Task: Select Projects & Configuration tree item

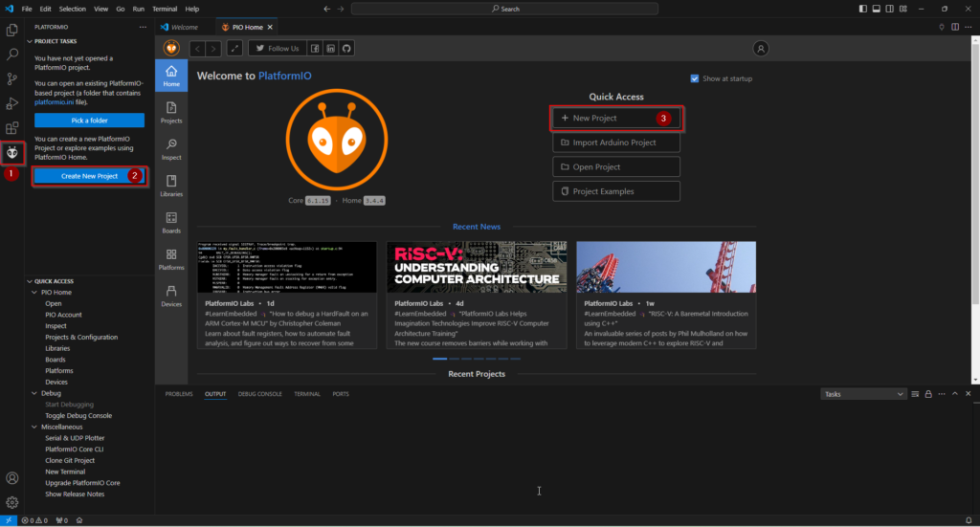Action: (81, 338)
